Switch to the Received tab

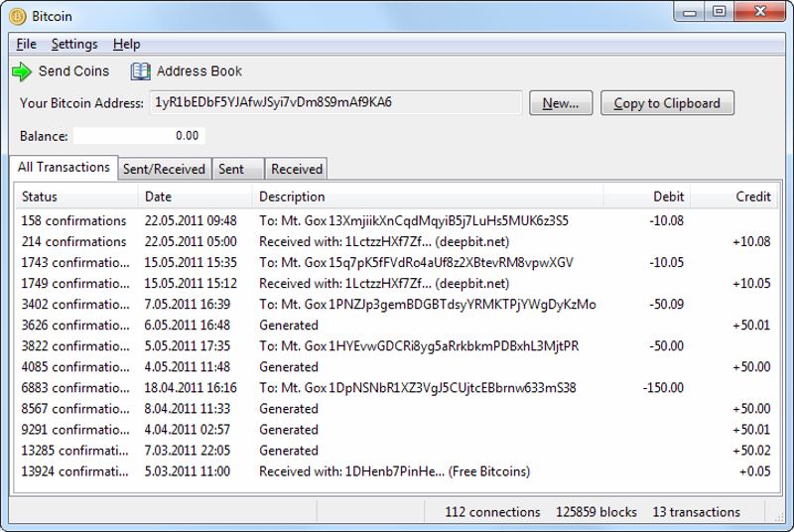pyautogui.click(x=297, y=169)
